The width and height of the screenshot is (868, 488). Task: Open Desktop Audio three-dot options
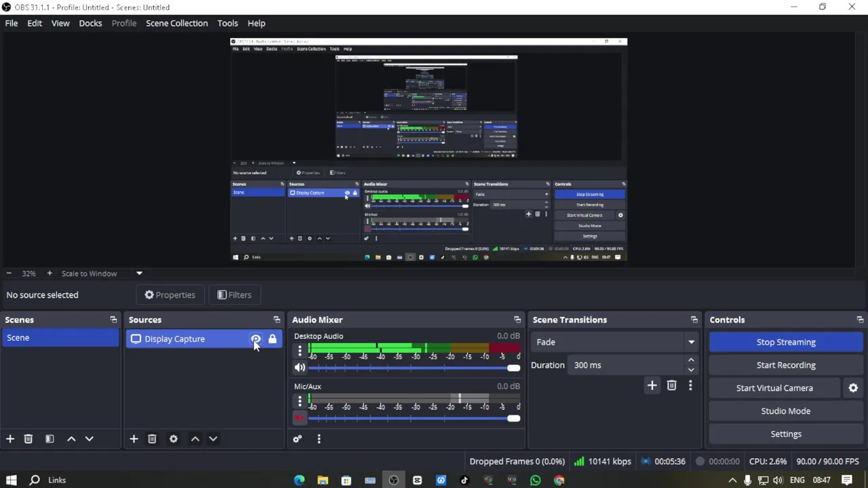pyautogui.click(x=300, y=351)
